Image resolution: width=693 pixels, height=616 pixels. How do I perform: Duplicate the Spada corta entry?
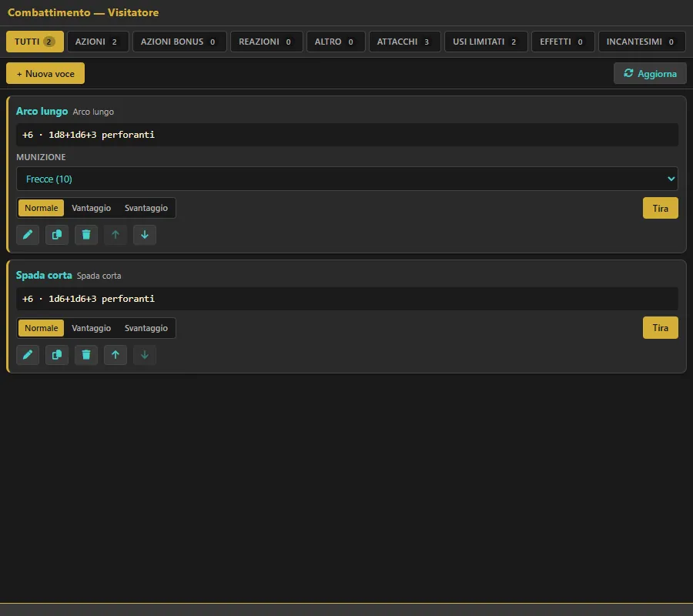click(x=56, y=355)
